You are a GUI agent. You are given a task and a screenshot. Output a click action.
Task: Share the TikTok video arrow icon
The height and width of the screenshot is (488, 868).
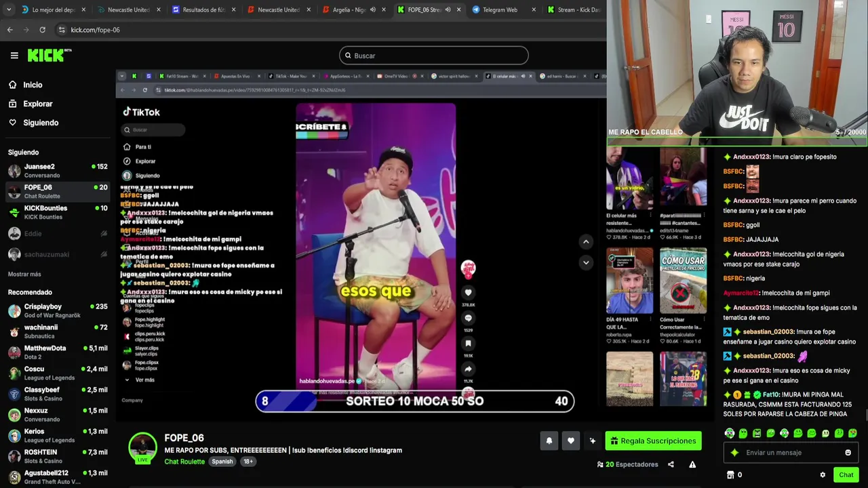pyautogui.click(x=468, y=369)
